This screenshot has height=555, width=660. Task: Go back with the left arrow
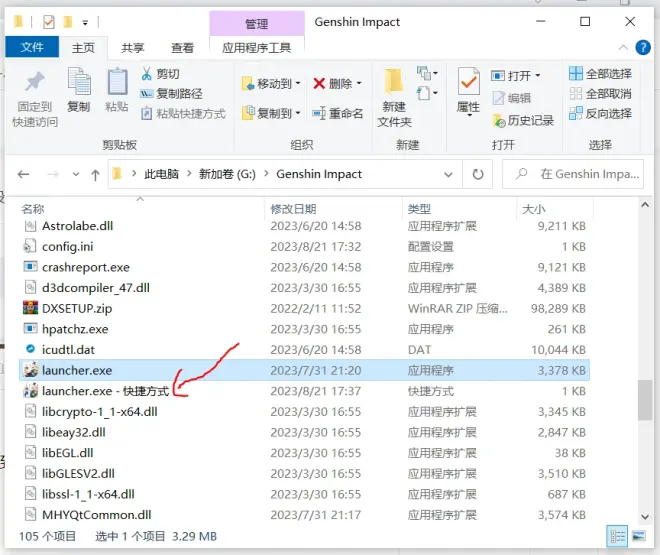tap(24, 174)
